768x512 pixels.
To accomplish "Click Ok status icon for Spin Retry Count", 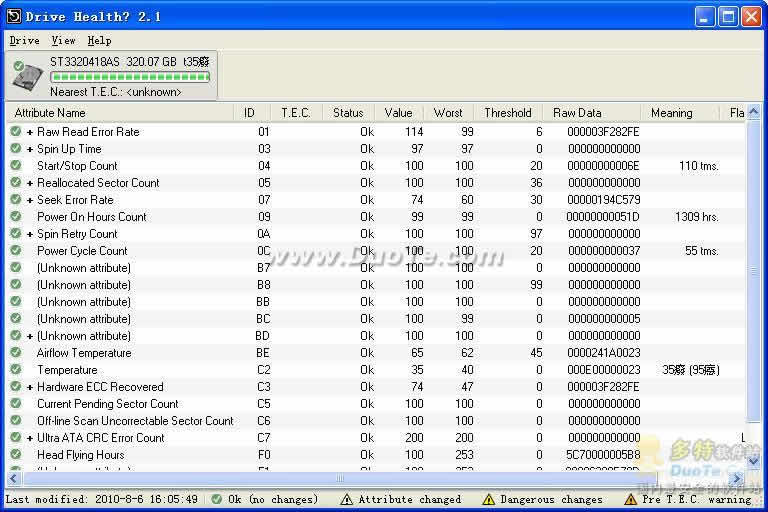I will coord(16,233).
